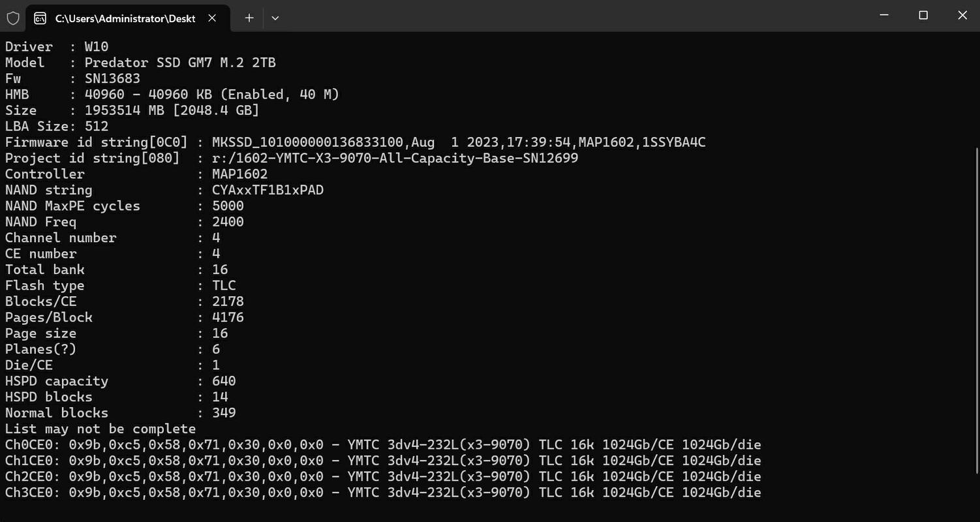Viewport: 980px width, 522px height.
Task: Click Pages/Block value 4176
Action: (x=228, y=318)
